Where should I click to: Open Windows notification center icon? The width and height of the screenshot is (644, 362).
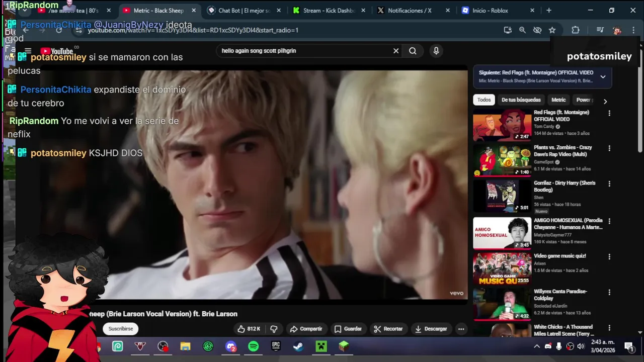coord(629,346)
